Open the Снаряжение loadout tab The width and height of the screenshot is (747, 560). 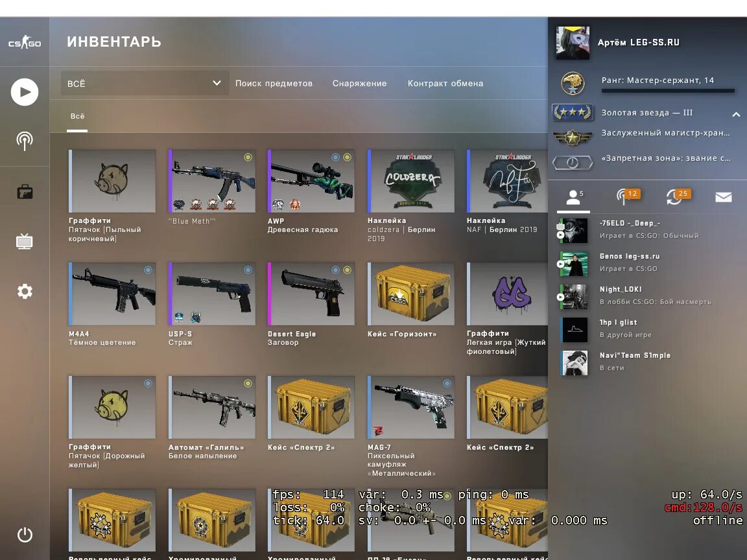[360, 84]
